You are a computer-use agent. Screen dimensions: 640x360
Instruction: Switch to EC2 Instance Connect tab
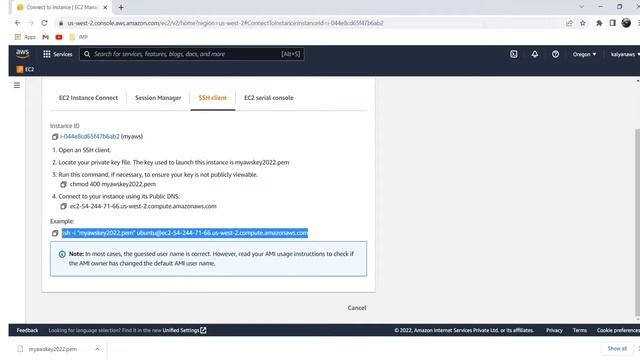88,98
